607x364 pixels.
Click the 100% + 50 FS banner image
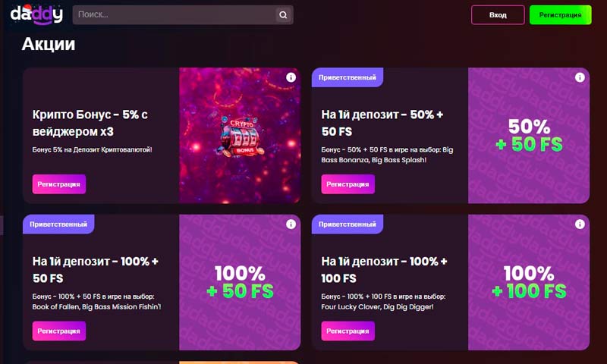tap(240, 282)
